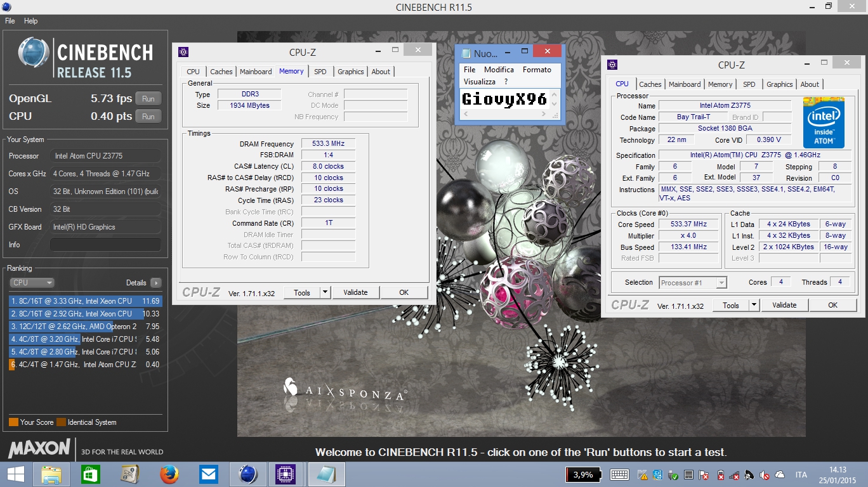Open the Processor #1 selection dropdown
The width and height of the screenshot is (868, 487).
tap(693, 283)
